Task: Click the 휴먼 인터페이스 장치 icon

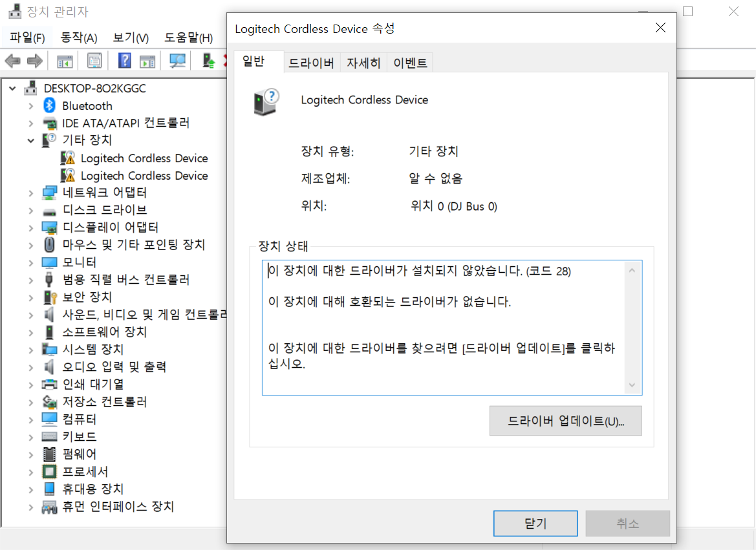Action: click(x=49, y=507)
